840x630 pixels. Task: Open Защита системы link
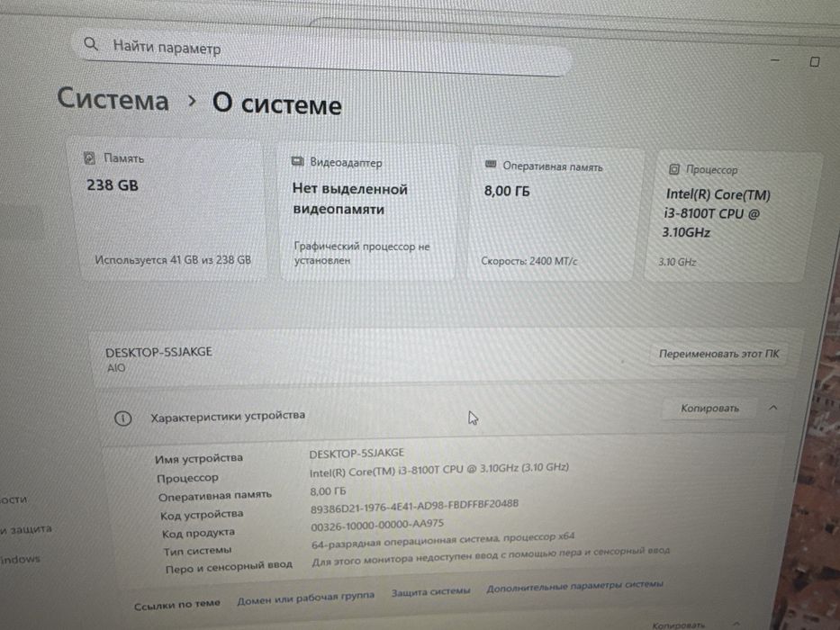430,592
